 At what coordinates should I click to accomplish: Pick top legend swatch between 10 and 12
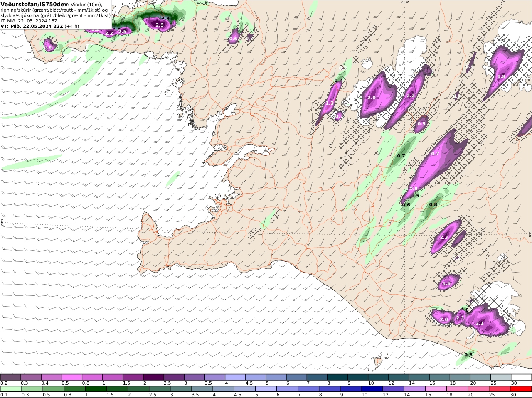coord(377,377)
